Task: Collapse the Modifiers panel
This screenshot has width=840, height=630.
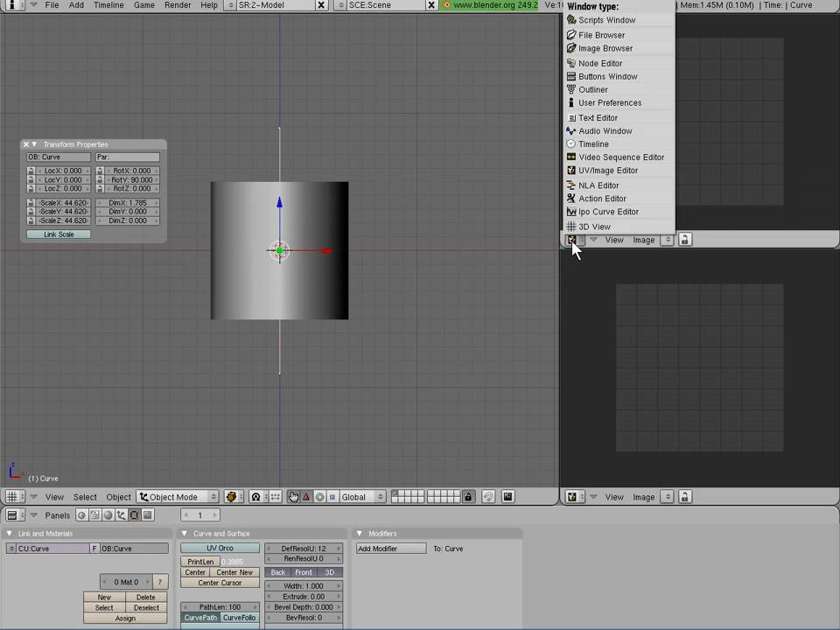Action: [x=360, y=534]
